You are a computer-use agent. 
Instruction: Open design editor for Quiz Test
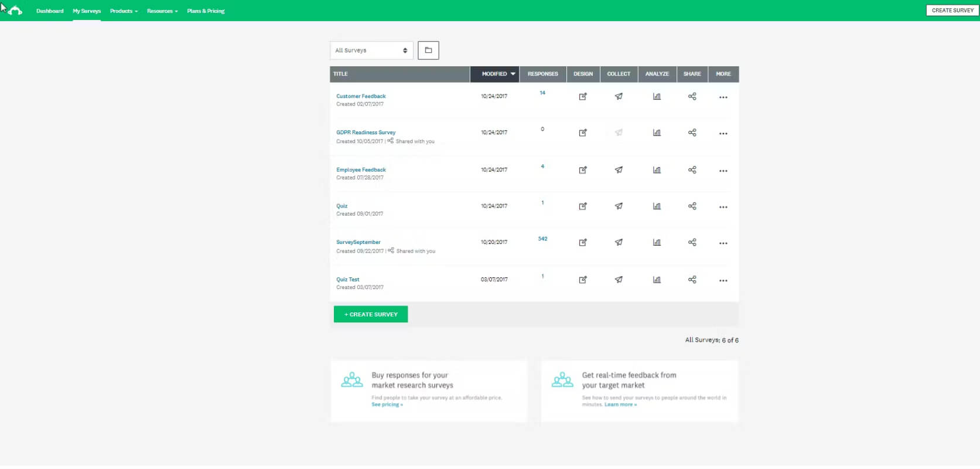coord(583,280)
